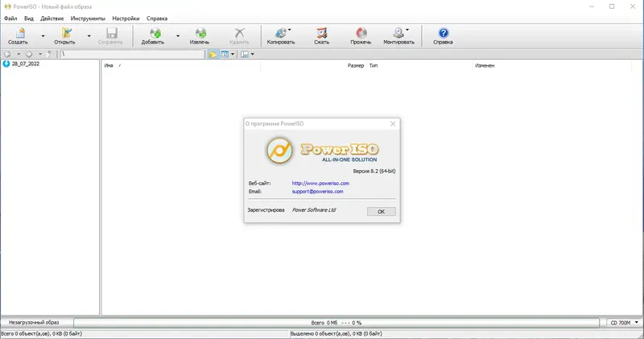Open the CD 700M media size dropdown
The width and height of the screenshot is (644, 339).
624,323
